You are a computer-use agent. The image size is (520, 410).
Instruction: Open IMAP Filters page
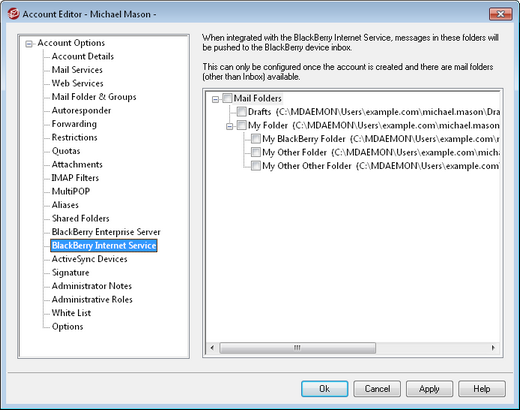click(x=75, y=178)
